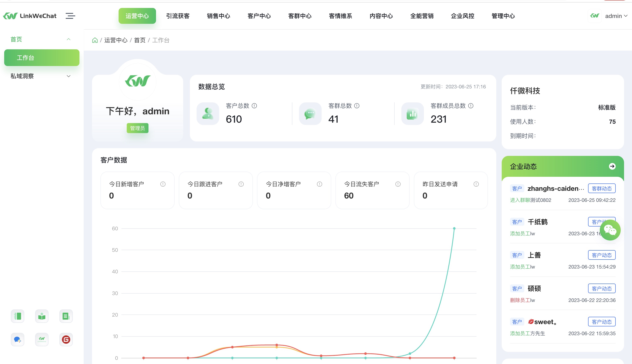
Task: Click 客户动态 tag for sweet。
Action: click(x=602, y=322)
